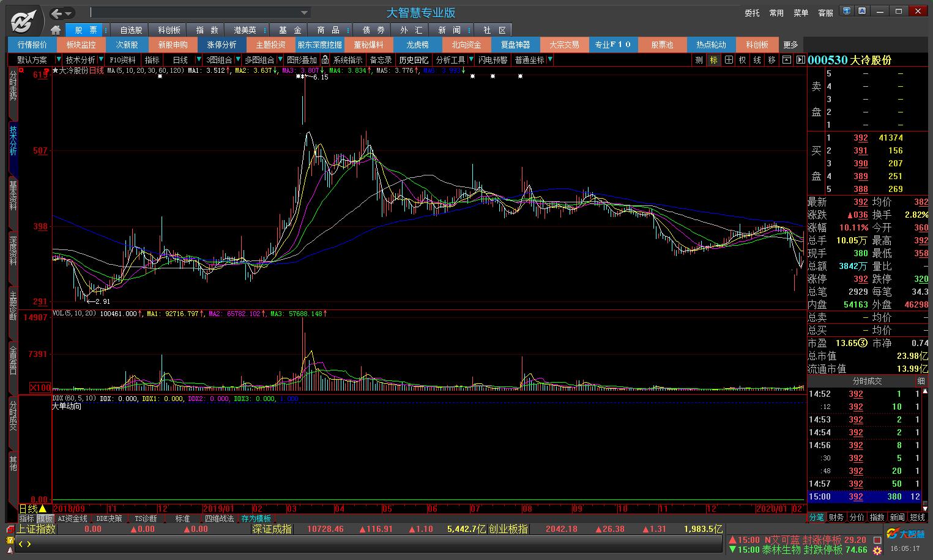Click the blue A font icon
Screen dimensions: 933x560
pos(862,11)
